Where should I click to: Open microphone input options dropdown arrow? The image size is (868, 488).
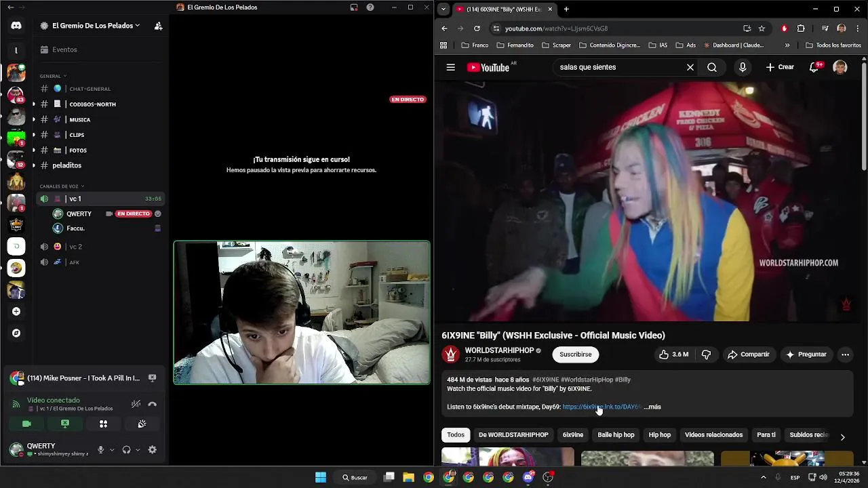112,449
